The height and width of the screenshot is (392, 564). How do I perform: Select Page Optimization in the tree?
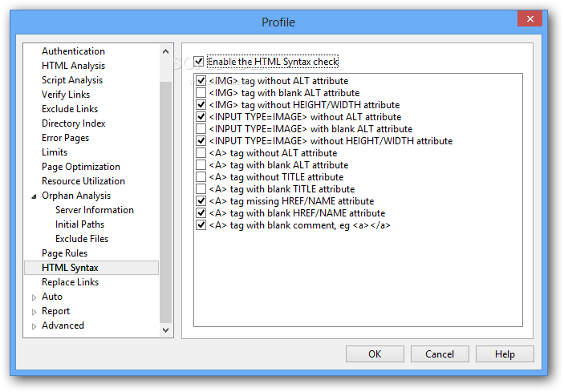[81, 167]
